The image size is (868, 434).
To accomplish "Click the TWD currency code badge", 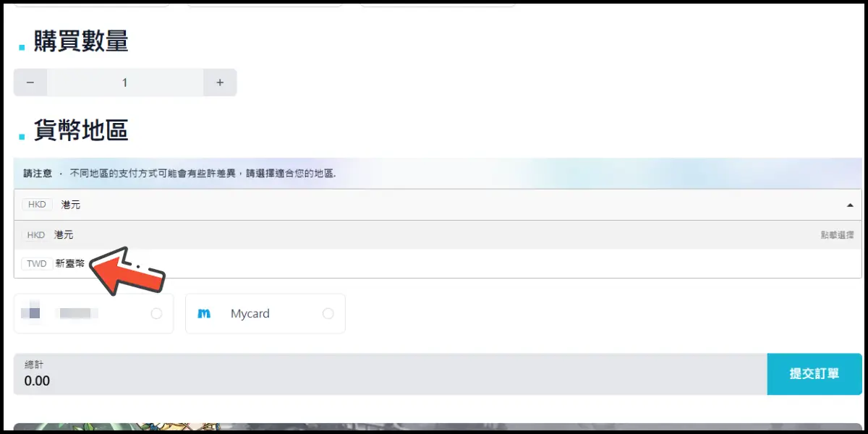I will pyautogui.click(x=36, y=264).
